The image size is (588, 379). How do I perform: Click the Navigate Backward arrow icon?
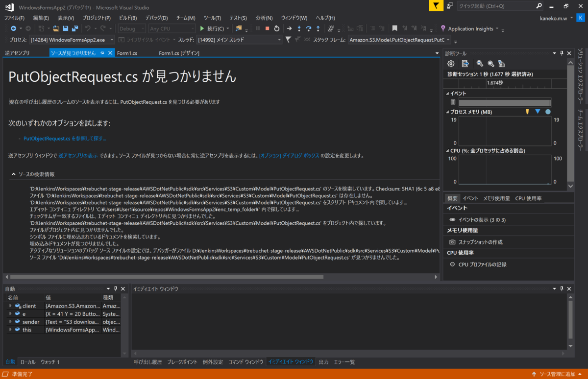tap(13, 28)
